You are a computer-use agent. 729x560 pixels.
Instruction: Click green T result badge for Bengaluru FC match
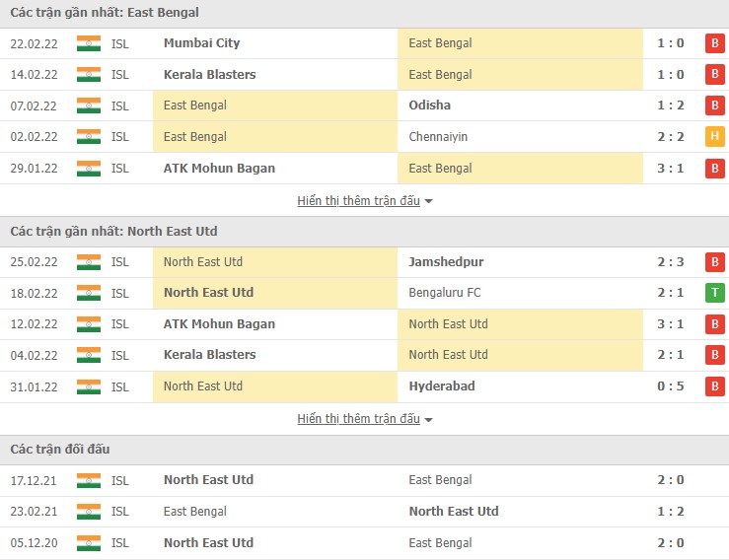[x=714, y=293]
